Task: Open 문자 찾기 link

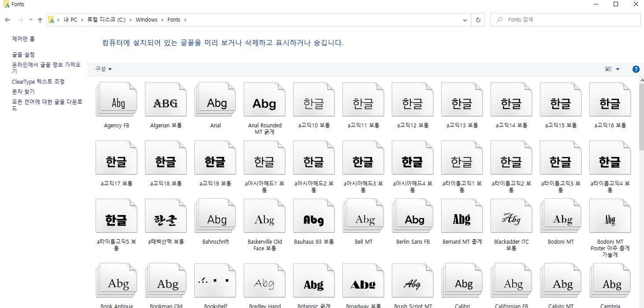Action: tap(23, 92)
